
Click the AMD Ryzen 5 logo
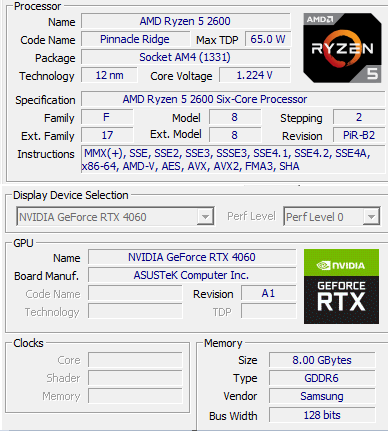pyautogui.click(x=342, y=48)
